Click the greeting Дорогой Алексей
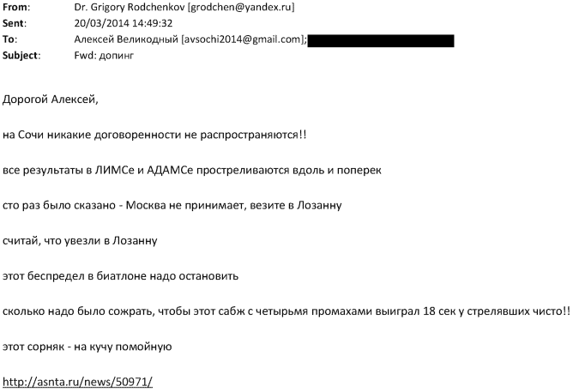Viewport: 573px width, 392px height. (x=51, y=100)
